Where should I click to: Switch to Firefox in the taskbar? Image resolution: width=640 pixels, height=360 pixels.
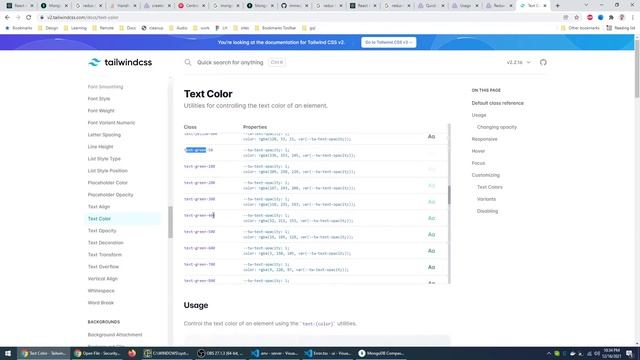click(132, 353)
